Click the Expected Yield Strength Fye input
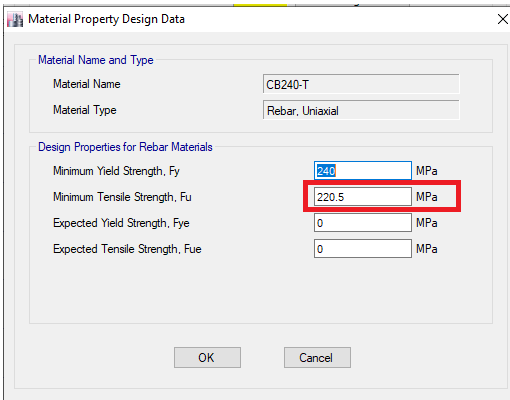This screenshot has width=510, height=400. (363, 223)
